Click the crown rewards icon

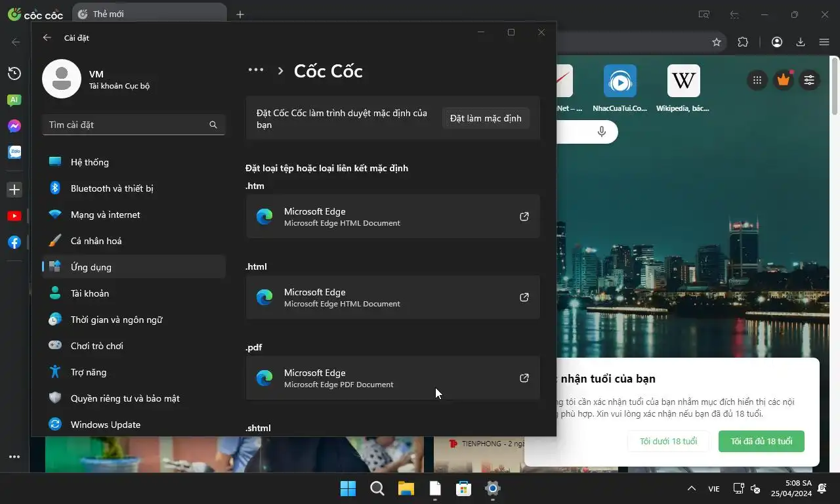(783, 80)
